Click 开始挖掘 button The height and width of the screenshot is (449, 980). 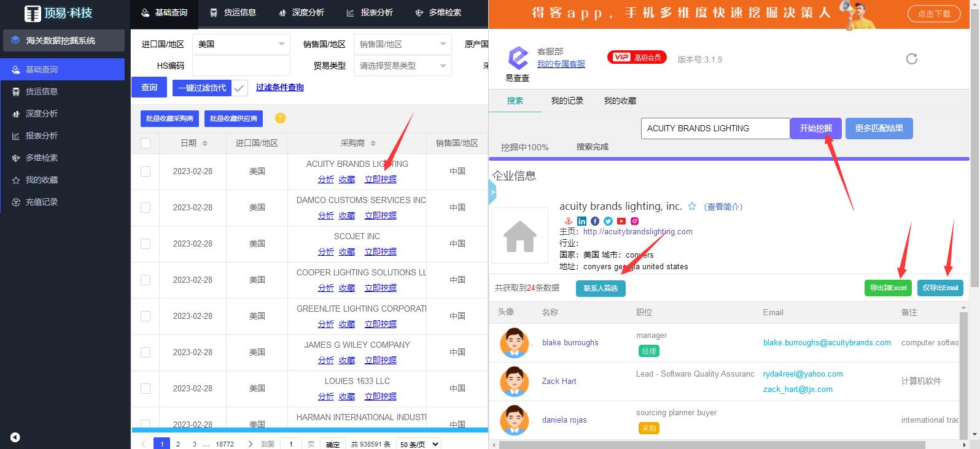pos(816,128)
